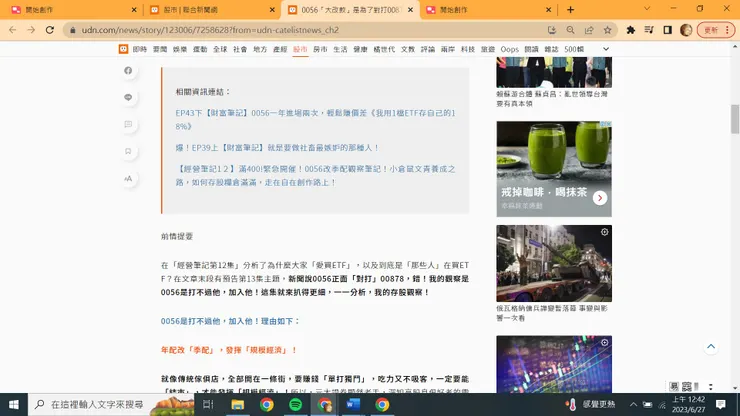
Task: Click the browser forward arrow
Action: click(x=31, y=30)
